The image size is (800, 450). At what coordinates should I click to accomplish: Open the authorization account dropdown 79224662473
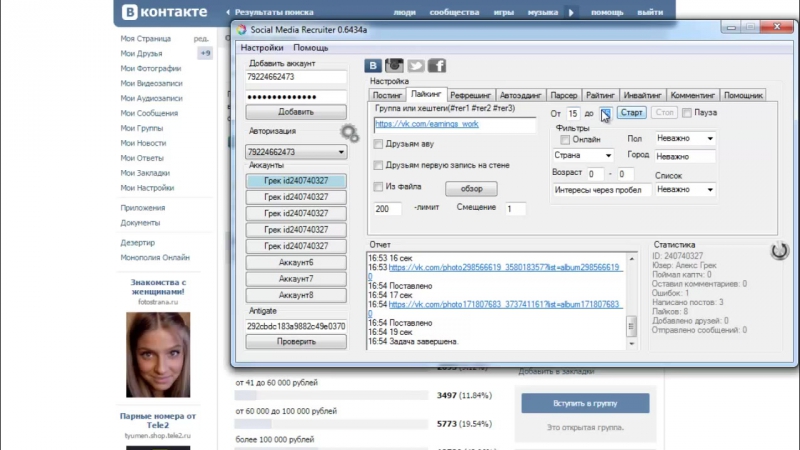296,152
